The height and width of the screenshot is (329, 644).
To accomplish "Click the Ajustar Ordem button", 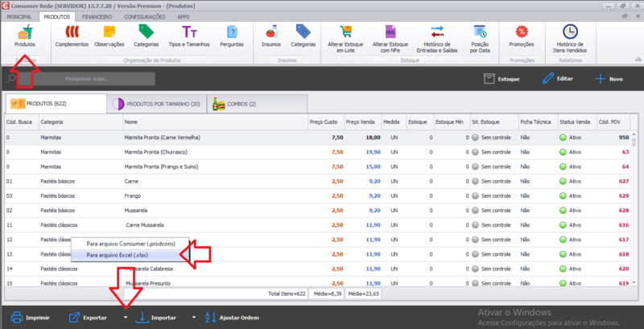I will tap(232, 318).
